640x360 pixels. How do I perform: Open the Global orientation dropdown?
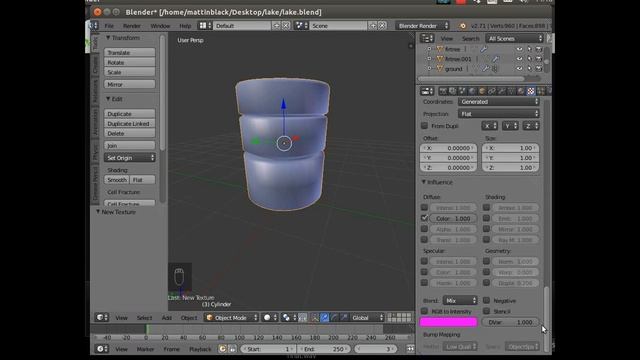pos(367,318)
